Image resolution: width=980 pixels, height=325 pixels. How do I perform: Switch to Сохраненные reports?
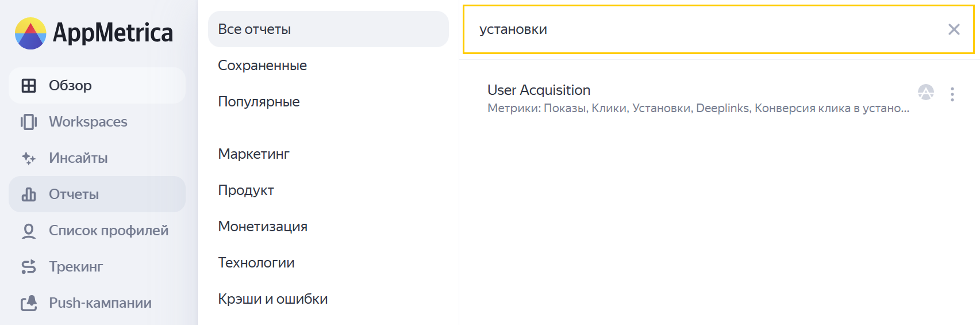click(263, 66)
